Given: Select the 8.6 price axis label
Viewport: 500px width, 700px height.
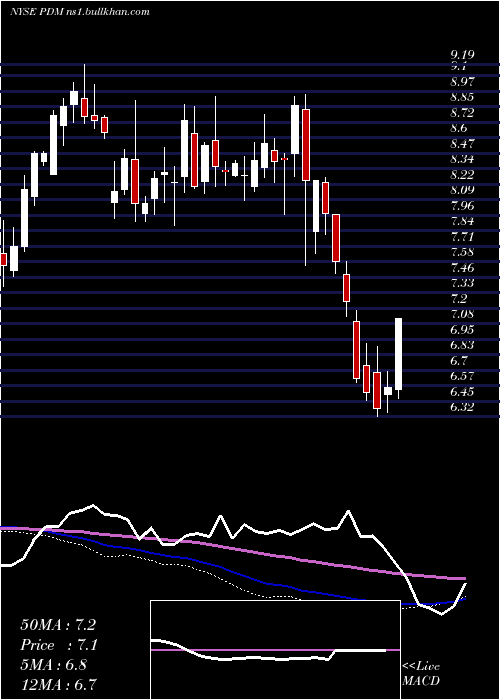Looking at the screenshot, I should coord(459,129).
